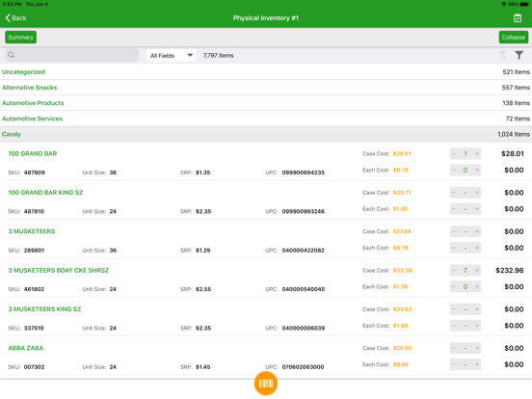Open the 100 GRAND BAR item

[33, 153]
